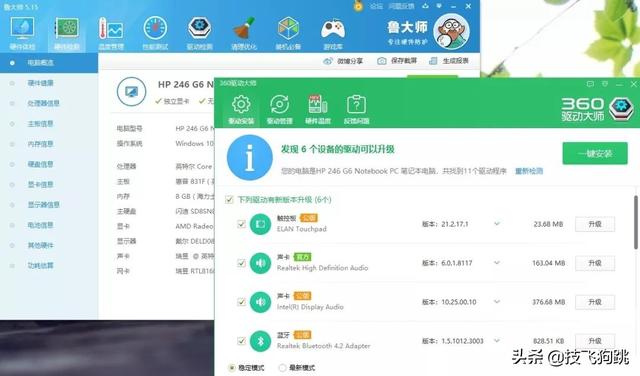Viewport: 640px width, 376px height.
Task: Click the 360 driver window skin menu icon
Action: (605, 84)
